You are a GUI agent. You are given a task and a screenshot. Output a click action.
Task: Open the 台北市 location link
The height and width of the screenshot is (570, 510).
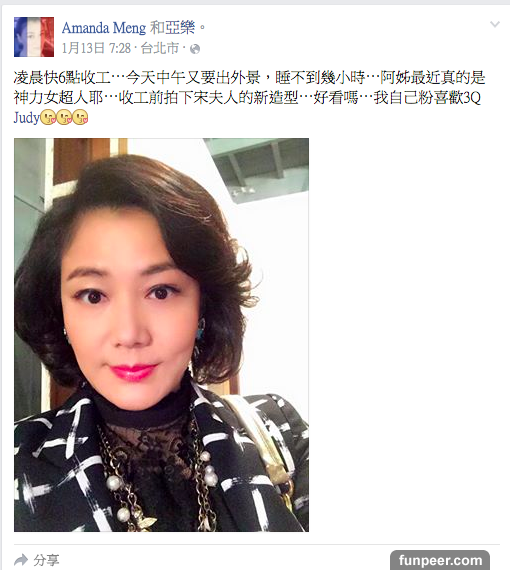[160, 48]
